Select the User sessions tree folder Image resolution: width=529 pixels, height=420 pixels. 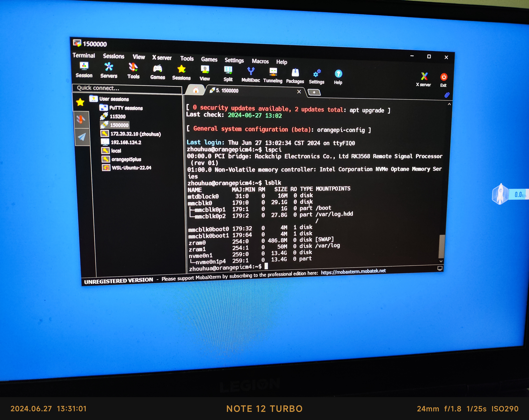click(109, 99)
